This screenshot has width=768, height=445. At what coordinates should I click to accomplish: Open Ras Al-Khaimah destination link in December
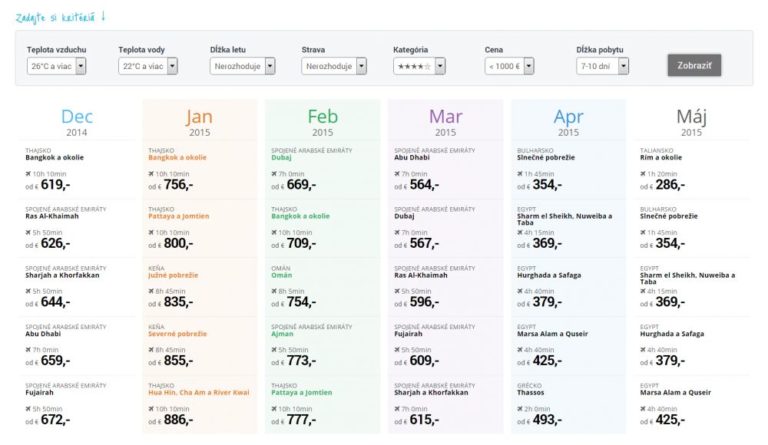(55, 216)
